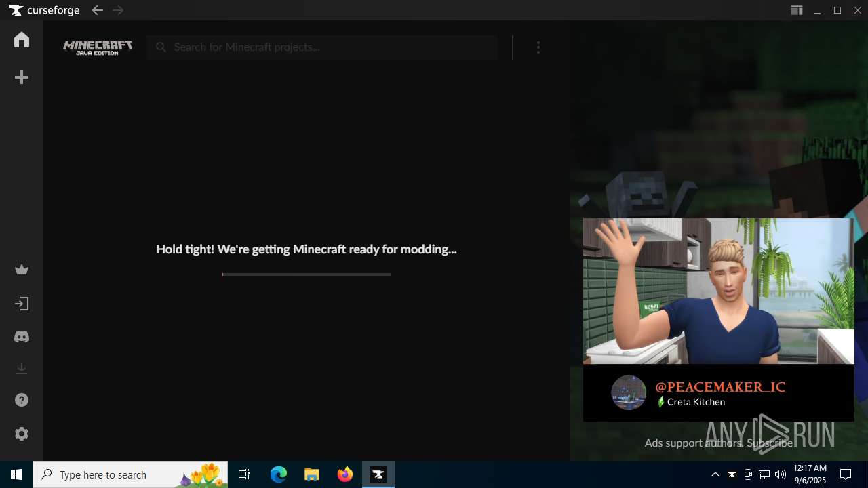The image size is (868, 488).
Task: Navigate forward with the right arrow
Action: click(x=118, y=10)
